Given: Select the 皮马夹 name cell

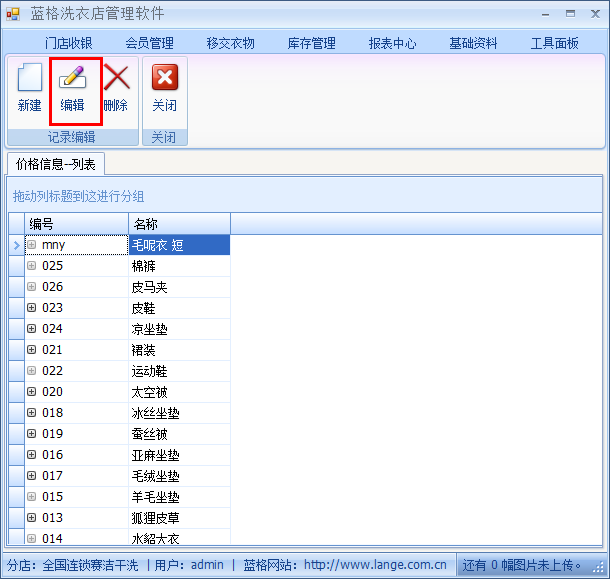Looking at the screenshot, I should pyautogui.click(x=179, y=287).
